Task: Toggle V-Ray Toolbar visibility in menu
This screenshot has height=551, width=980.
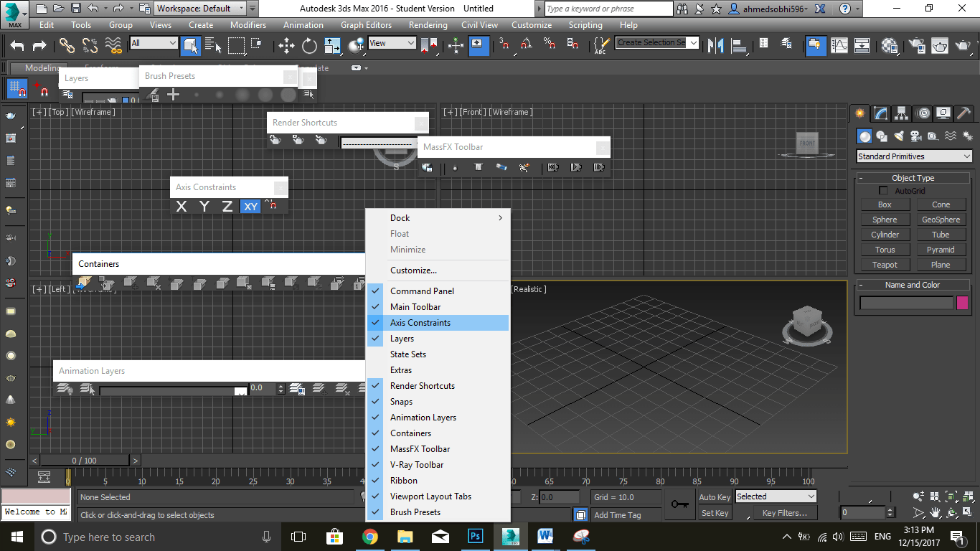Action: (417, 465)
